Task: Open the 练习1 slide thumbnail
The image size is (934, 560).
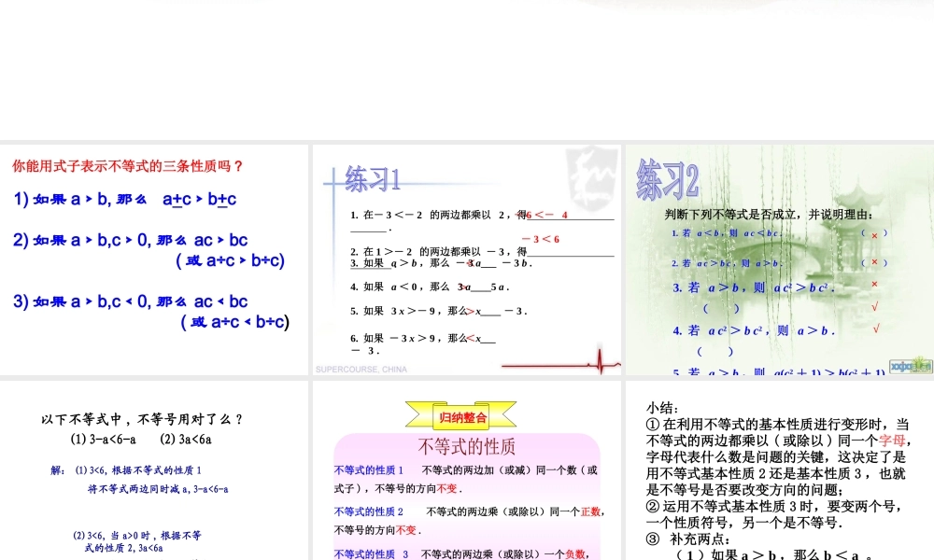Action: [466, 259]
